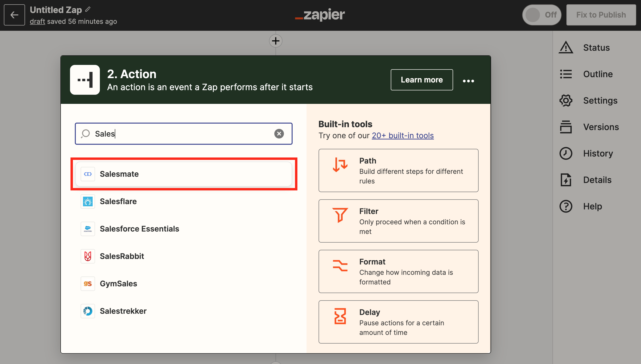Select the GymSales app
Image resolution: width=641 pixels, height=364 pixels.
184,283
